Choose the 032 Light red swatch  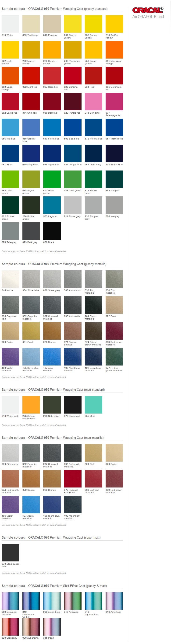(x=31, y=76)
